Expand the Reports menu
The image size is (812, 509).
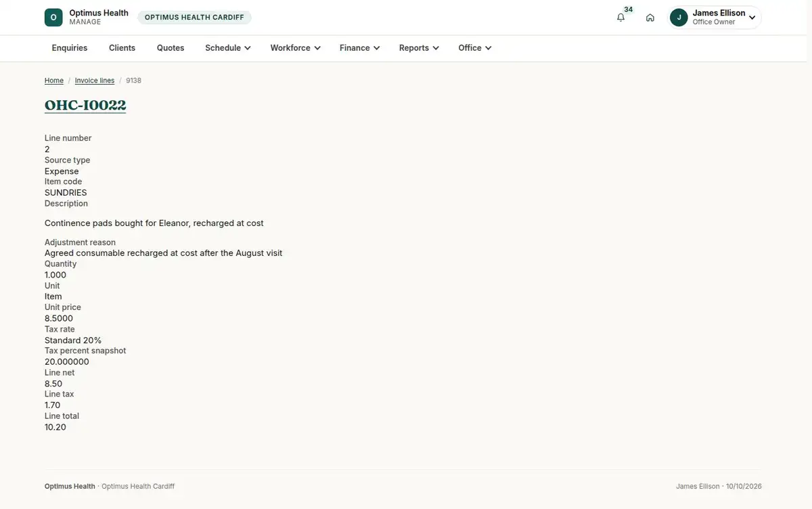[x=419, y=48]
